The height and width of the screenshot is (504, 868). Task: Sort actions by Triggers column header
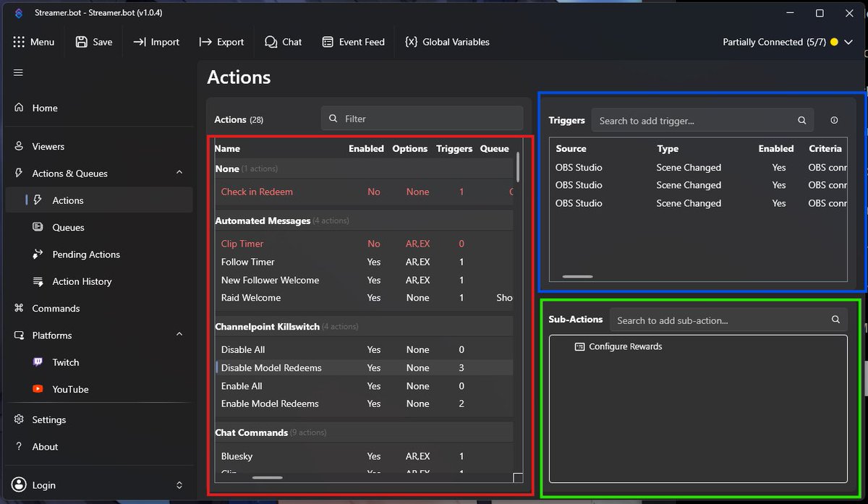click(454, 148)
